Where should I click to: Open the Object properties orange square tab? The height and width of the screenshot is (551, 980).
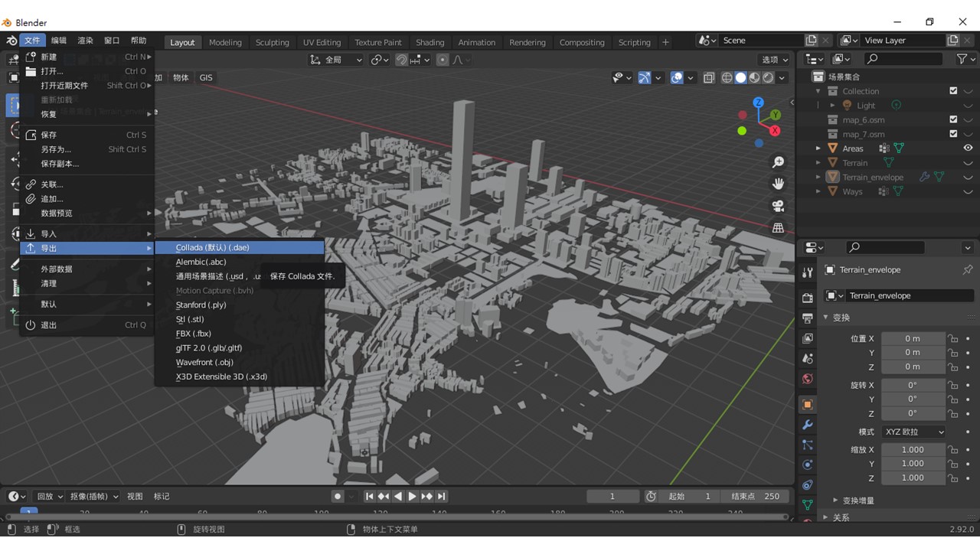[807, 404]
